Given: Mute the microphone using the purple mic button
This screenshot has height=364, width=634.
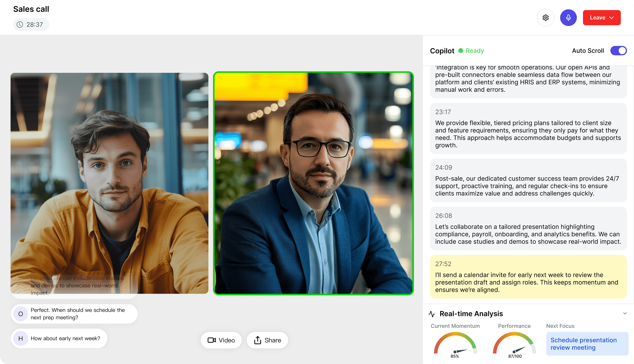Looking at the screenshot, I should pos(568,18).
